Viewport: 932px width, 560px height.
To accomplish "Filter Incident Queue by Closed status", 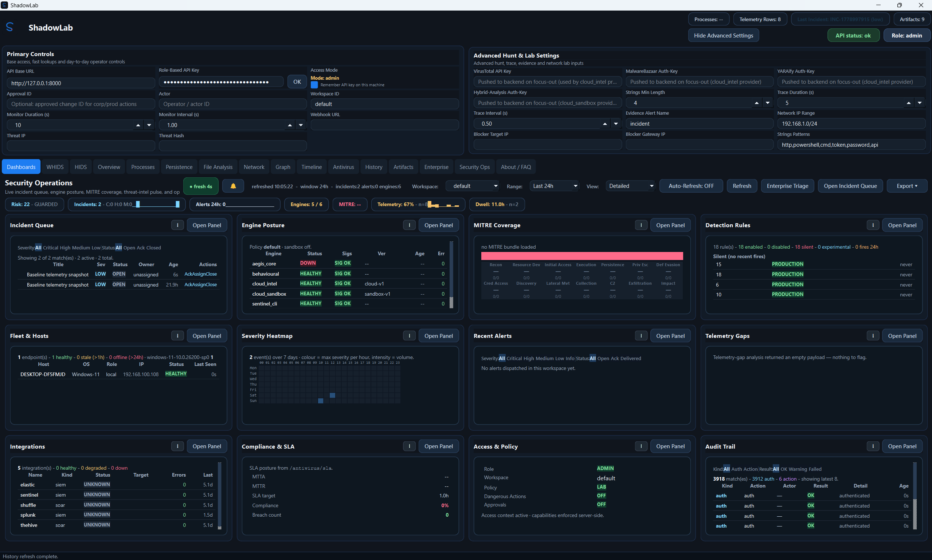I will 154,248.
